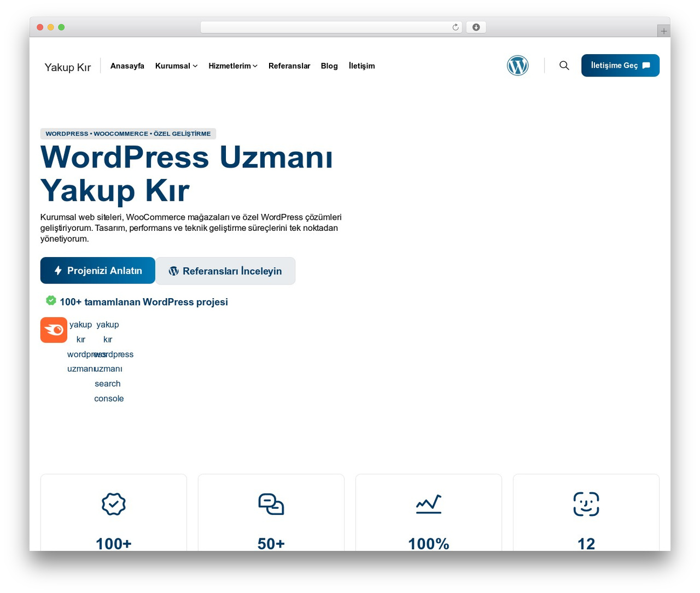Click the orange Semrush icon

click(x=54, y=330)
